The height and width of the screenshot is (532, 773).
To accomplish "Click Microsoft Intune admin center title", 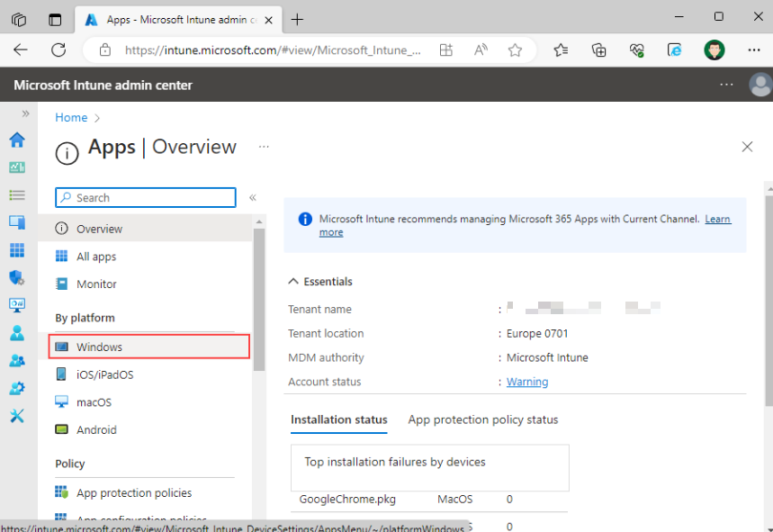I will [x=103, y=85].
